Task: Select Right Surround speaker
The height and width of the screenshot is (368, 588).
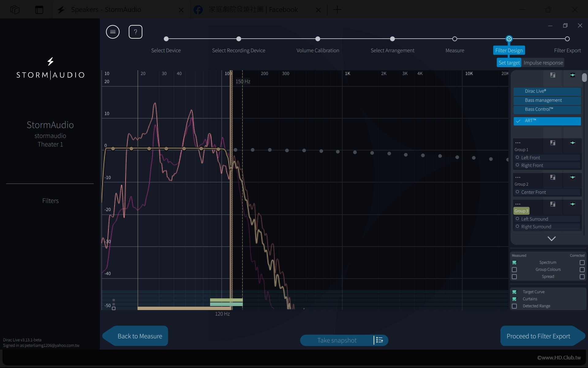Action: tap(547, 227)
